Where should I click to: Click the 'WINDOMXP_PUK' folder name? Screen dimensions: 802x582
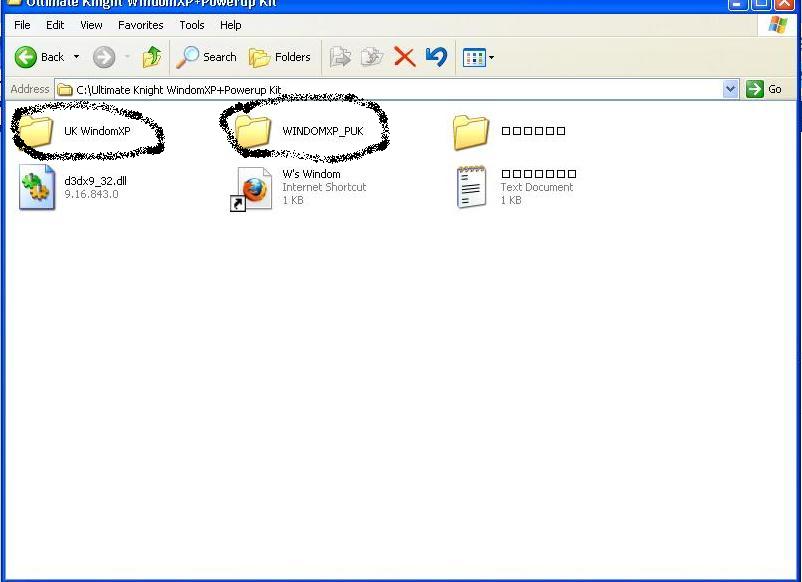point(323,131)
